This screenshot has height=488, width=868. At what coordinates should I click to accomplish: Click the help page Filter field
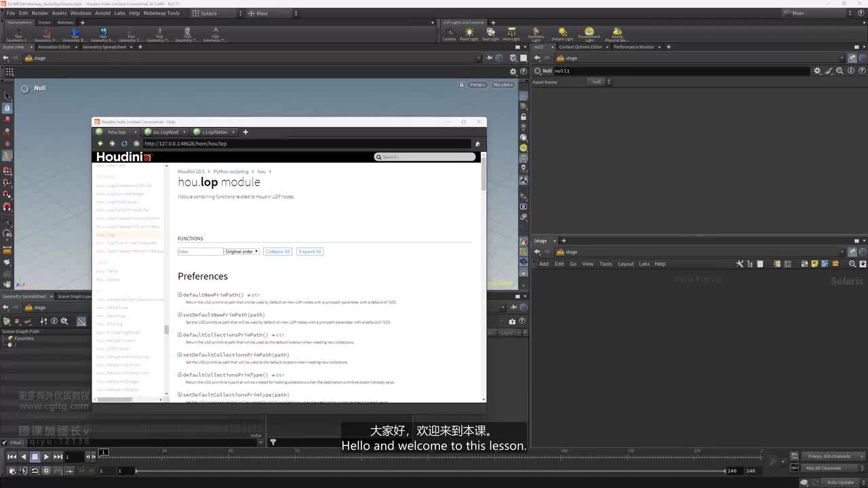click(200, 251)
